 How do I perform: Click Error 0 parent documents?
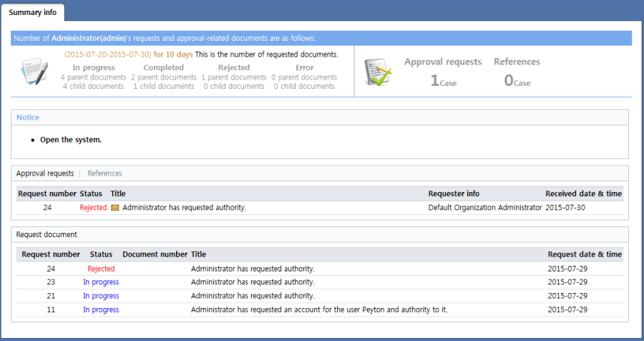click(x=304, y=77)
